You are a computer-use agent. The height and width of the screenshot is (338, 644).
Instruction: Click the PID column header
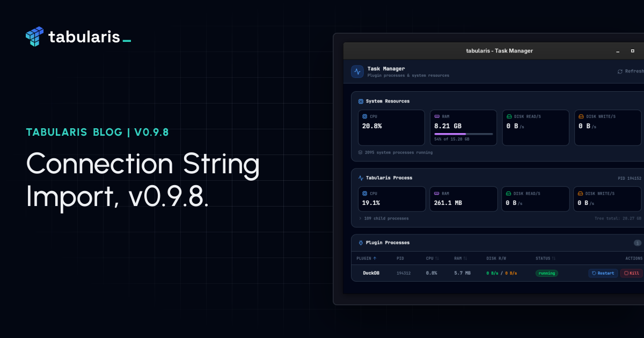pyautogui.click(x=400, y=259)
